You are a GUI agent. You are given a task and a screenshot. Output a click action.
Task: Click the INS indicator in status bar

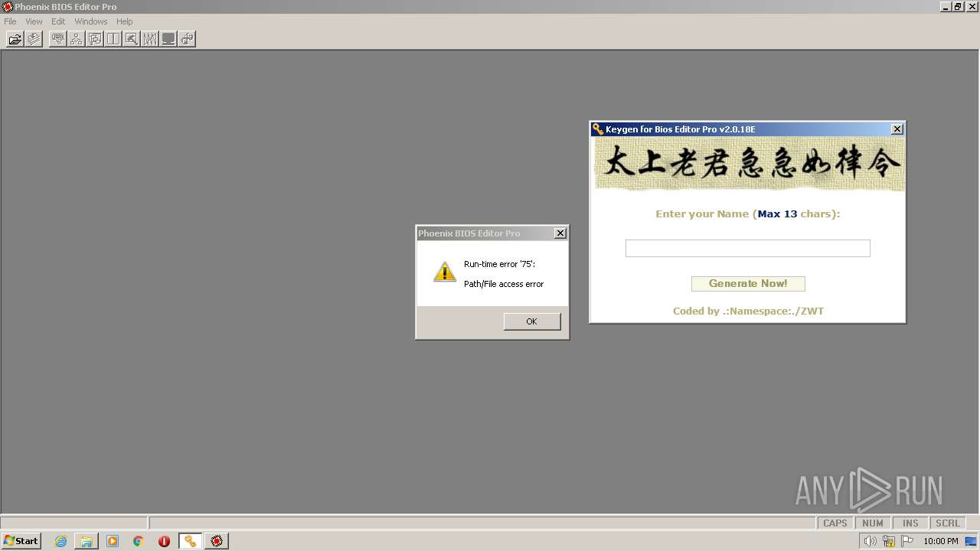point(910,523)
